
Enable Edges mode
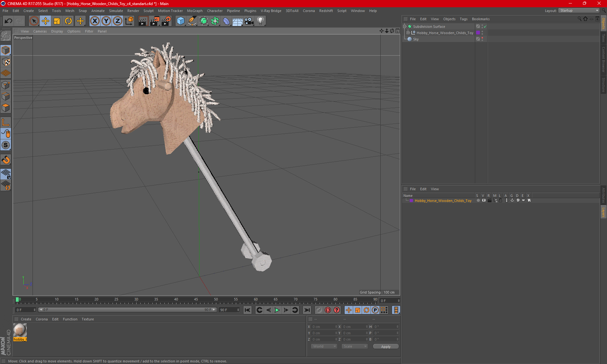point(6,96)
